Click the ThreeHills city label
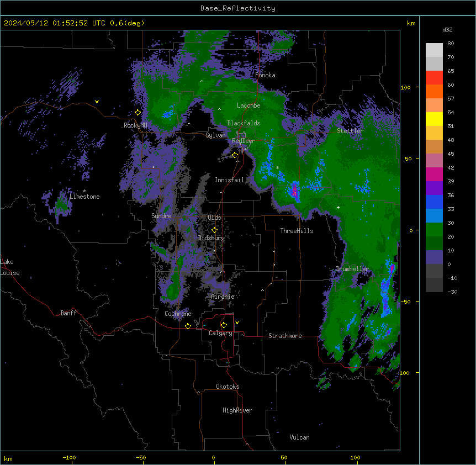Screen dimensions: 476x465 [x=297, y=231]
